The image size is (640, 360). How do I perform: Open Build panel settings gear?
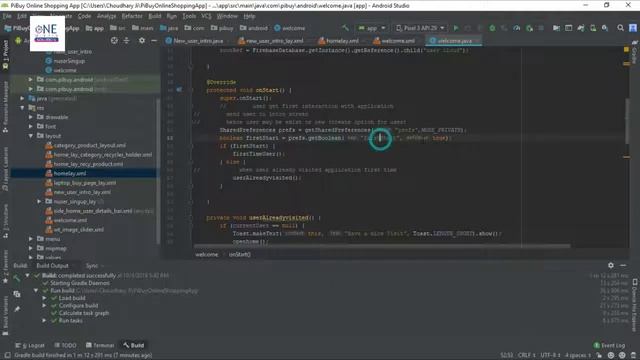(x=611, y=265)
